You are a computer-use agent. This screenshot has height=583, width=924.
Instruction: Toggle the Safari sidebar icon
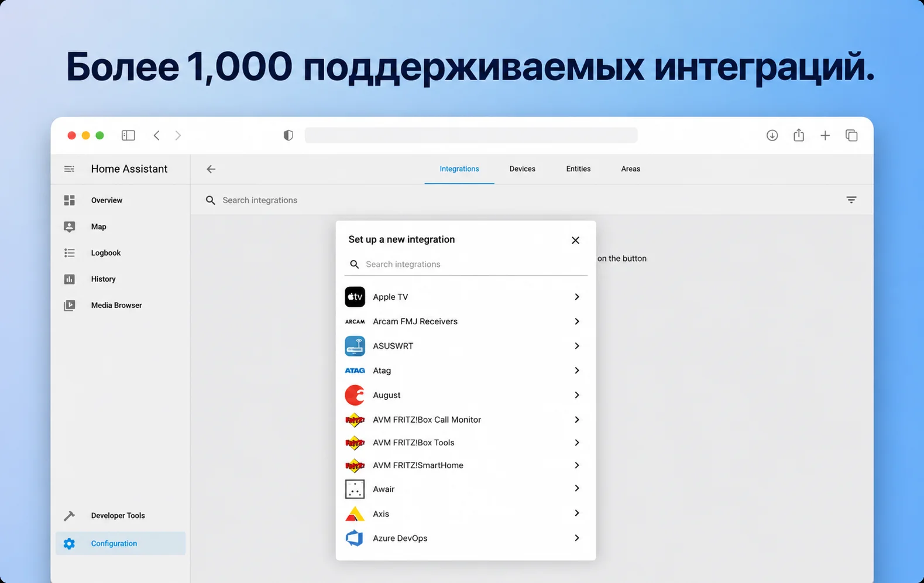coord(128,135)
